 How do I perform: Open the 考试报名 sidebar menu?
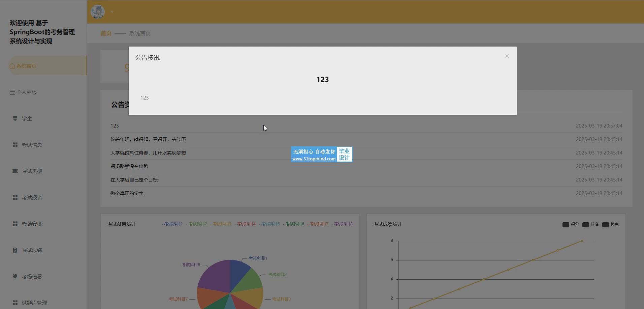pyautogui.click(x=32, y=197)
